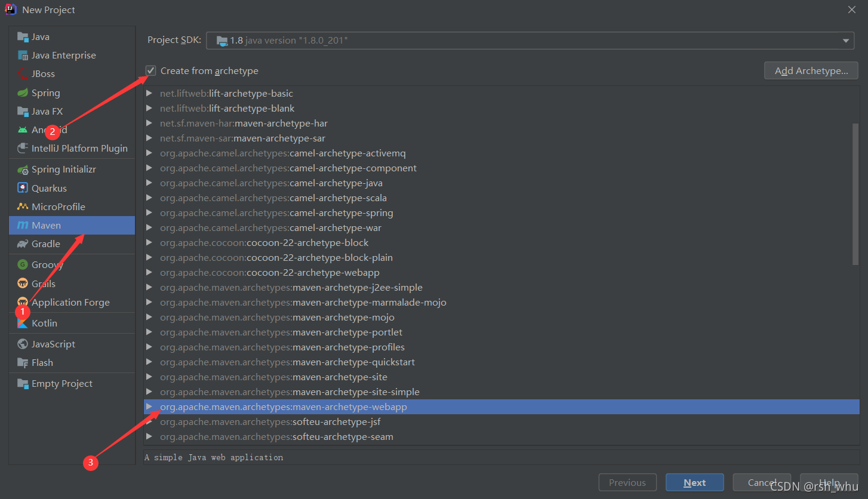This screenshot has width=868, height=499.
Task: Click the Android robot icon
Action: coord(23,130)
